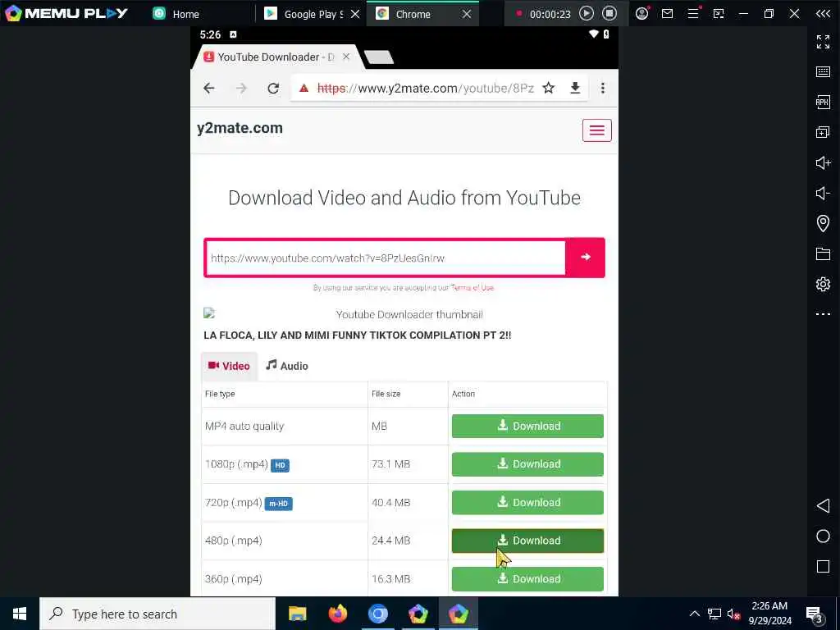840x630 pixels.
Task: Click the y2mate.com site logo
Action: click(240, 128)
